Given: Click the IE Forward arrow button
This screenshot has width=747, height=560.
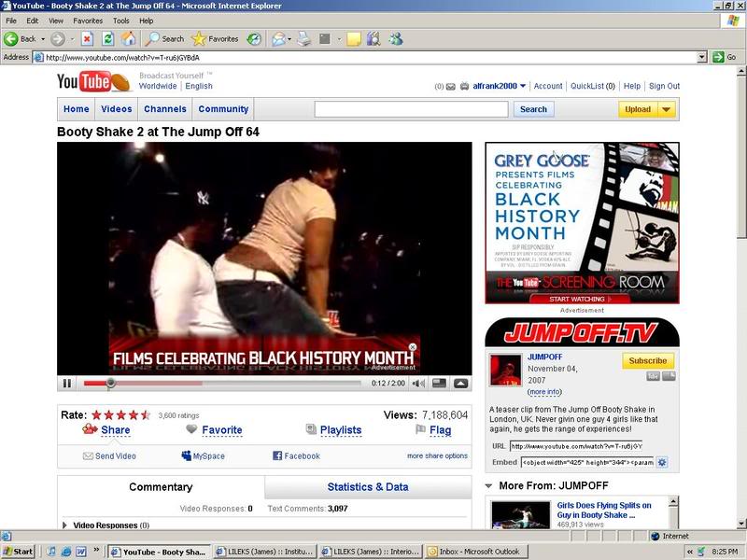Looking at the screenshot, I should click(x=58, y=39).
